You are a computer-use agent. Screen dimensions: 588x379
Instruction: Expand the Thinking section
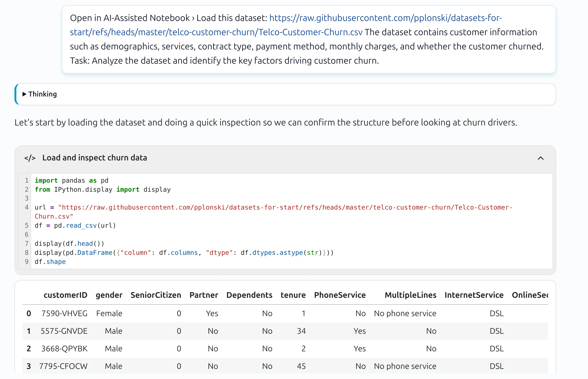tap(43, 94)
